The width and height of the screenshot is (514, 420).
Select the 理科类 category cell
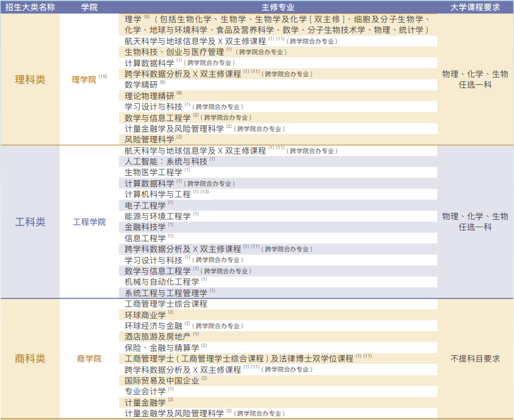(x=30, y=79)
